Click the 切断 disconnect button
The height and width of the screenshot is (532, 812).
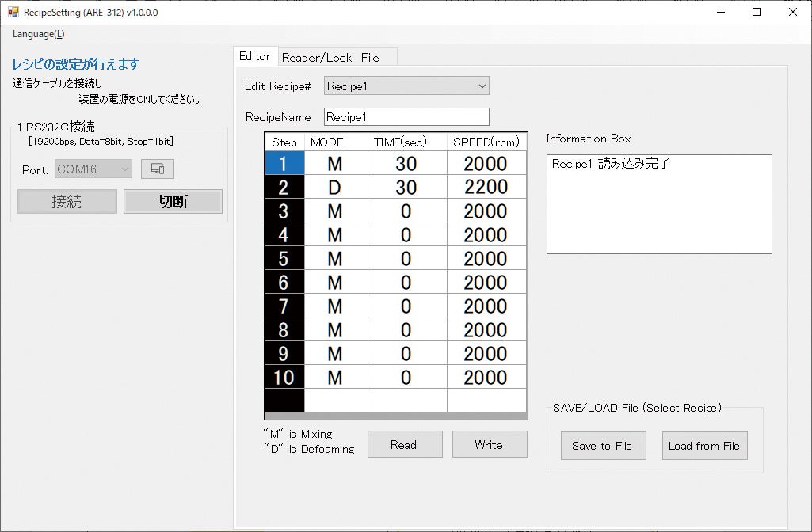(173, 201)
